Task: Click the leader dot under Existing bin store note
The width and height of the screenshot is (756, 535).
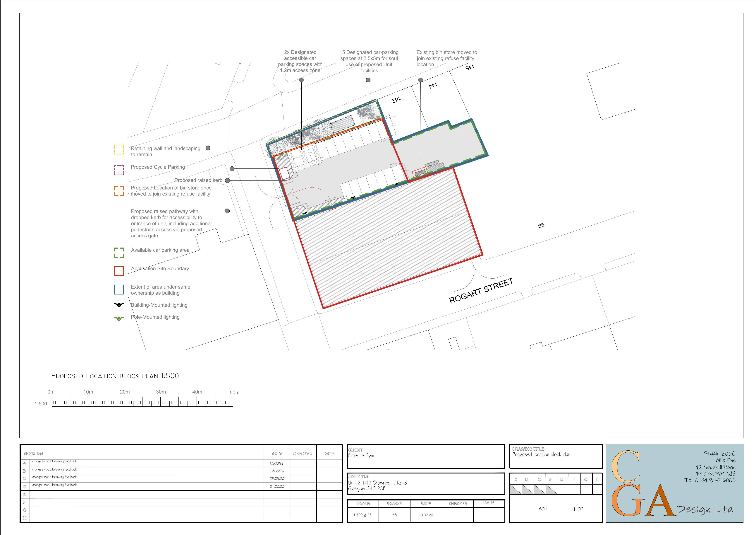Action: pos(420,80)
